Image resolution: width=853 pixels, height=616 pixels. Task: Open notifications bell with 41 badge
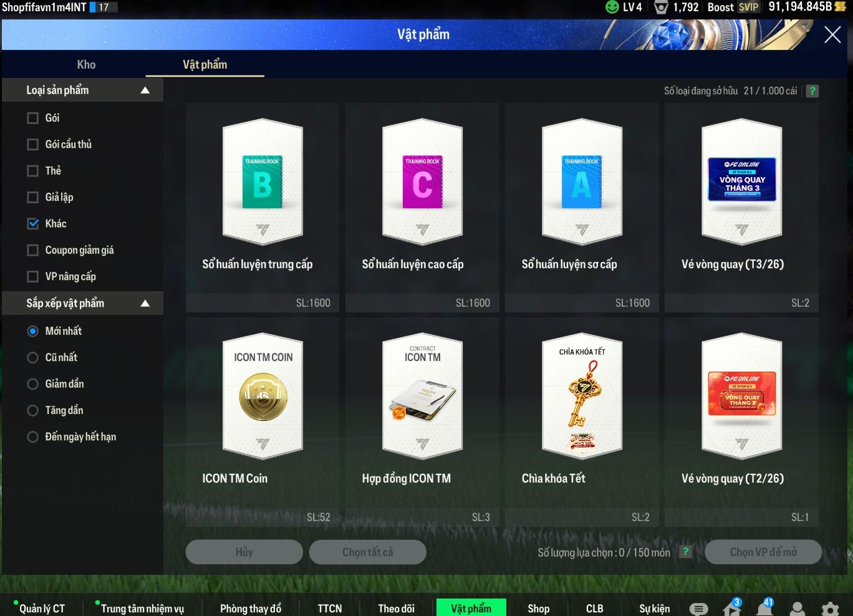pos(764,608)
